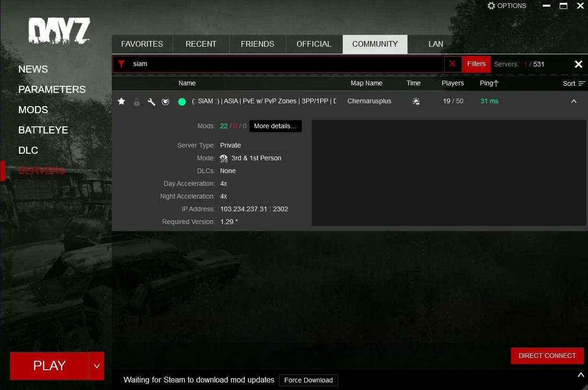Sort by Map Name column header
Viewport: 588px width, 390px height.
366,83
